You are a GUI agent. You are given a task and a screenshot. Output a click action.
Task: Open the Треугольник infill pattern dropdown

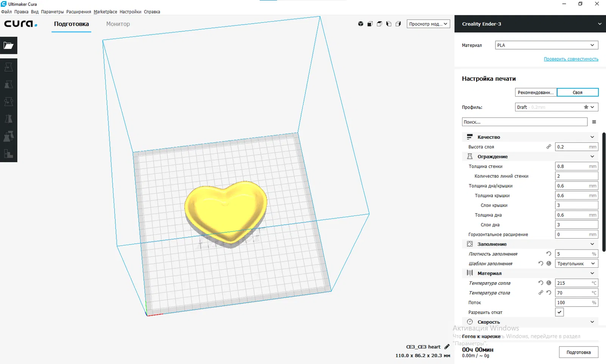[x=576, y=264]
